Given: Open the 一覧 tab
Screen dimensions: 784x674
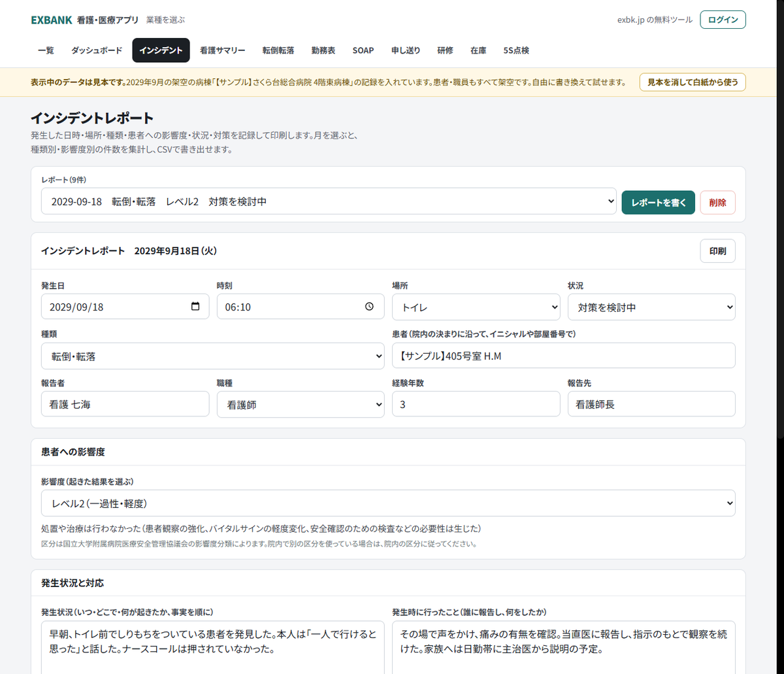Looking at the screenshot, I should pyautogui.click(x=46, y=50).
